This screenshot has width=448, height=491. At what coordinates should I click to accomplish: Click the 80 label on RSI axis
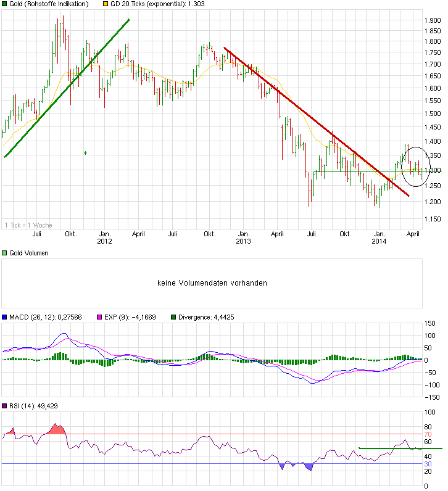pyautogui.click(x=428, y=427)
